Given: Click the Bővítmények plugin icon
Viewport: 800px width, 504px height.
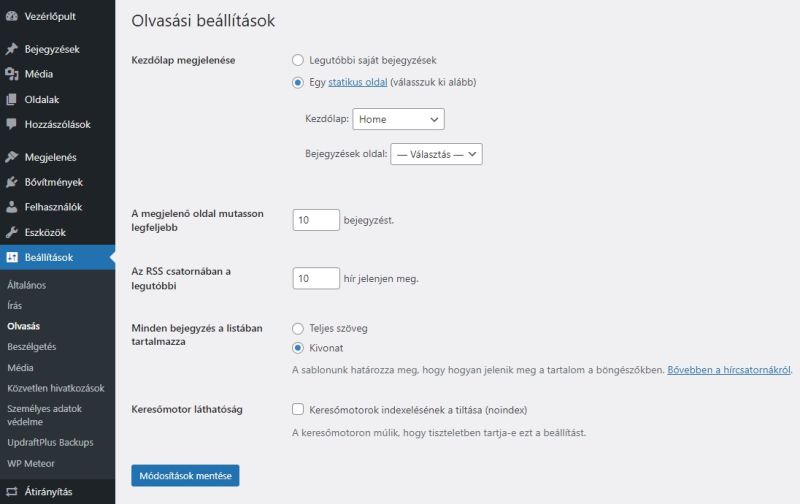Looking at the screenshot, I should (x=12, y=182).
